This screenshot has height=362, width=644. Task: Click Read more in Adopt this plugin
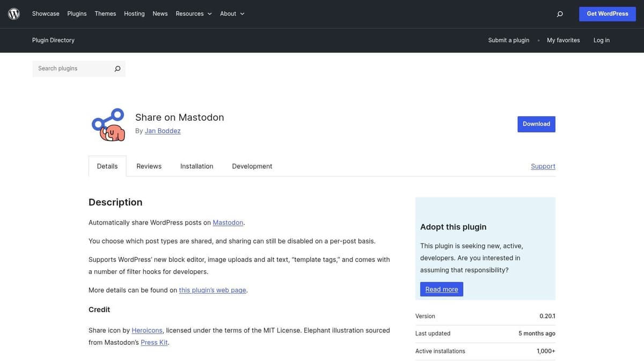442,289
